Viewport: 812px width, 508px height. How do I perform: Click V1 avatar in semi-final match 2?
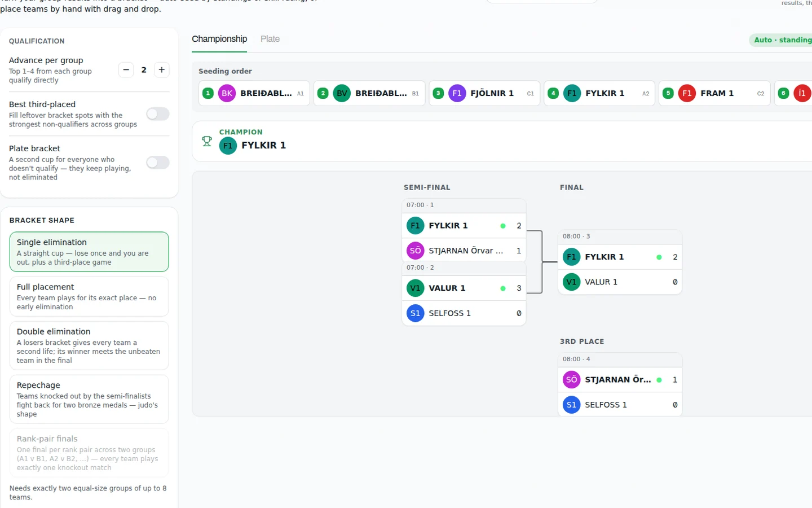tap(416, 288)
